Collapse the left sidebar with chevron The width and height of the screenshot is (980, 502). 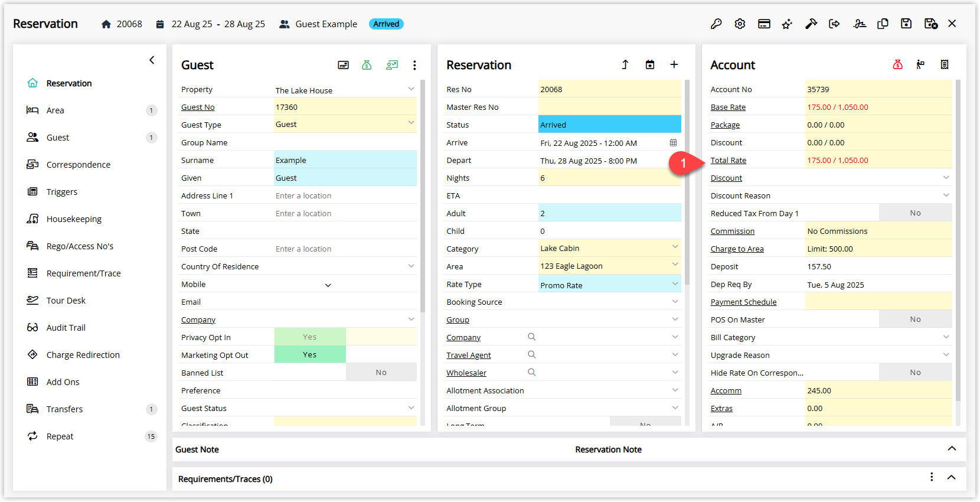coord(152,60)
